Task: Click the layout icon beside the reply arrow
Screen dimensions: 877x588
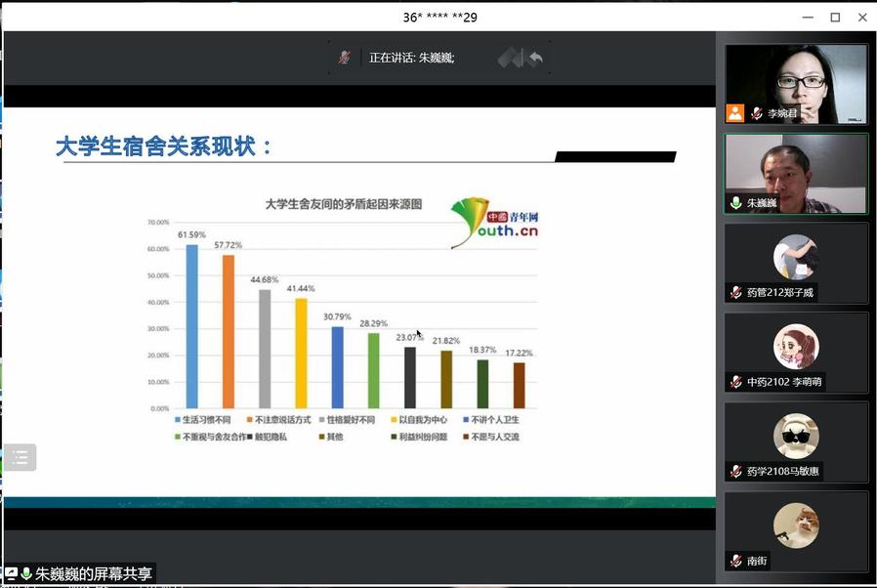Action: click(511, 58)
